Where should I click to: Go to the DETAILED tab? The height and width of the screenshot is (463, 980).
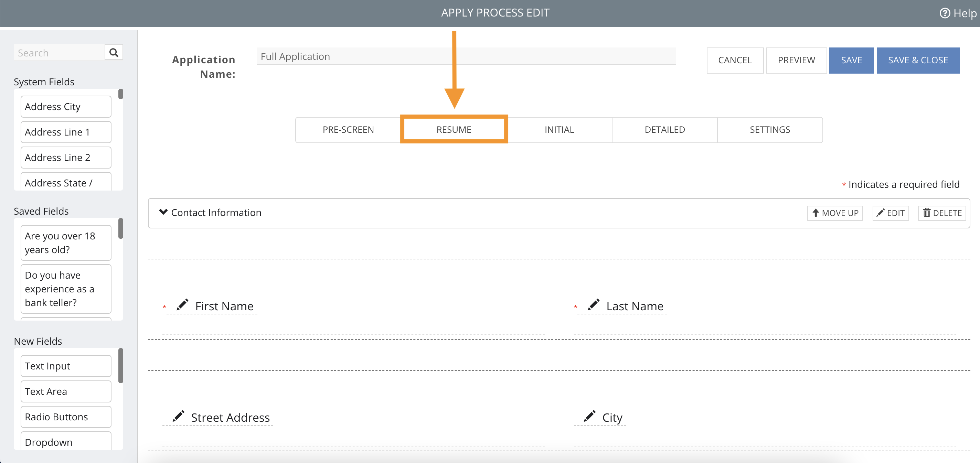click(664, 130)
